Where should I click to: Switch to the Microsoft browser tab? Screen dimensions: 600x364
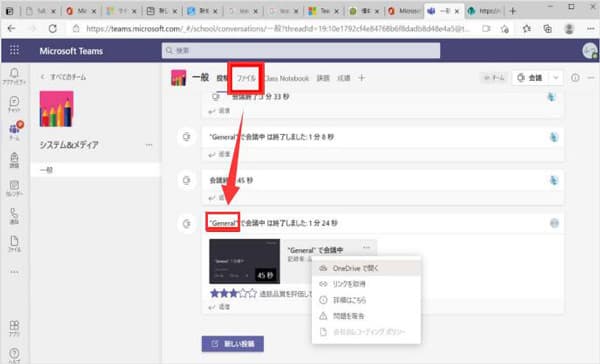tap(404, 11)
